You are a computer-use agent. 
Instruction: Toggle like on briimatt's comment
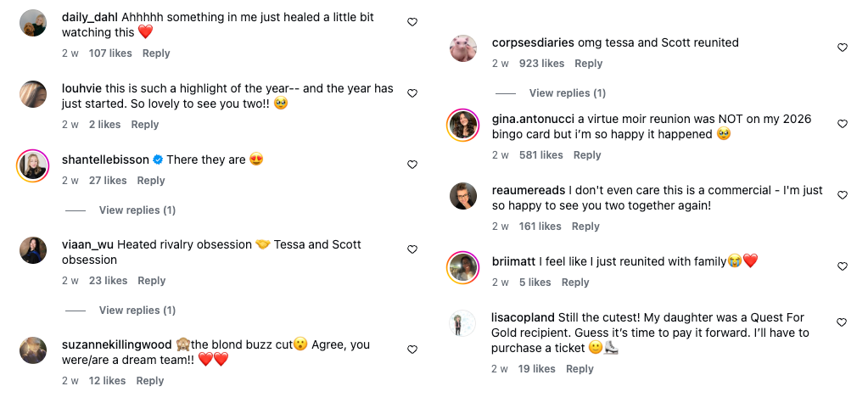843,266
